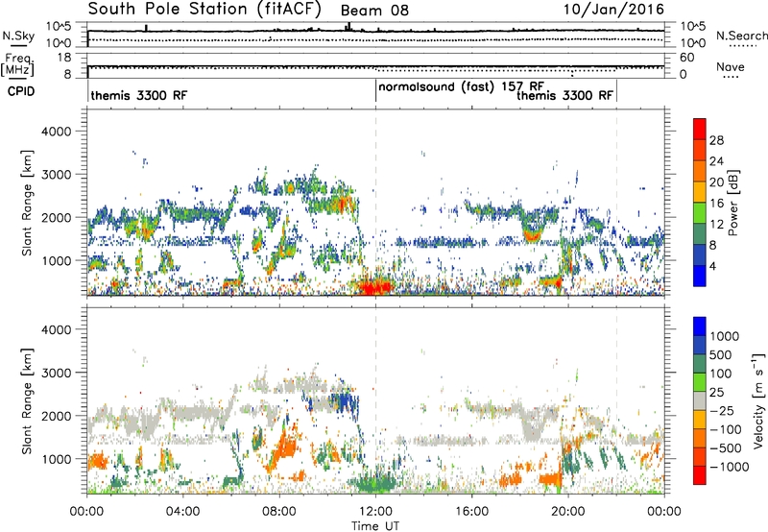Click the date '10/Jan/2016'

(613, 9)
